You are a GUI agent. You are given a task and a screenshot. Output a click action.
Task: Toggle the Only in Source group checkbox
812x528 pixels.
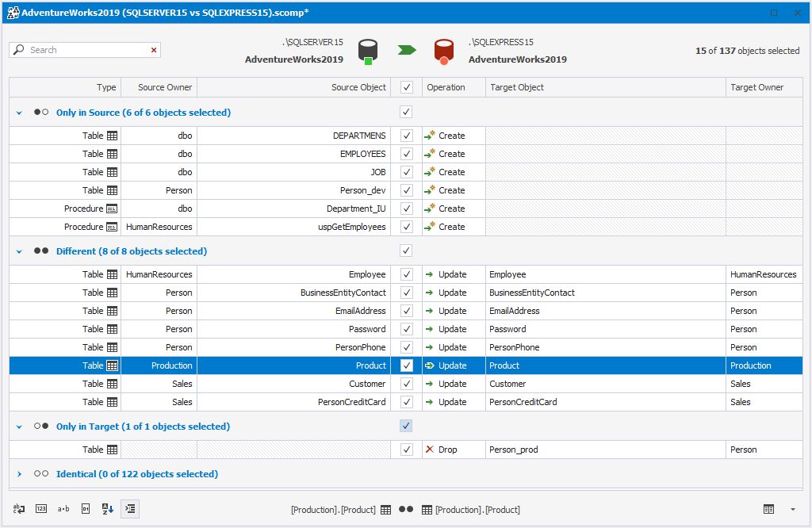pos(406,112)
